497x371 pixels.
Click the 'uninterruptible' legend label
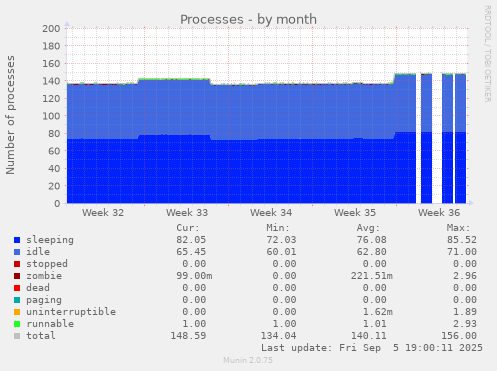click(71, 312)
